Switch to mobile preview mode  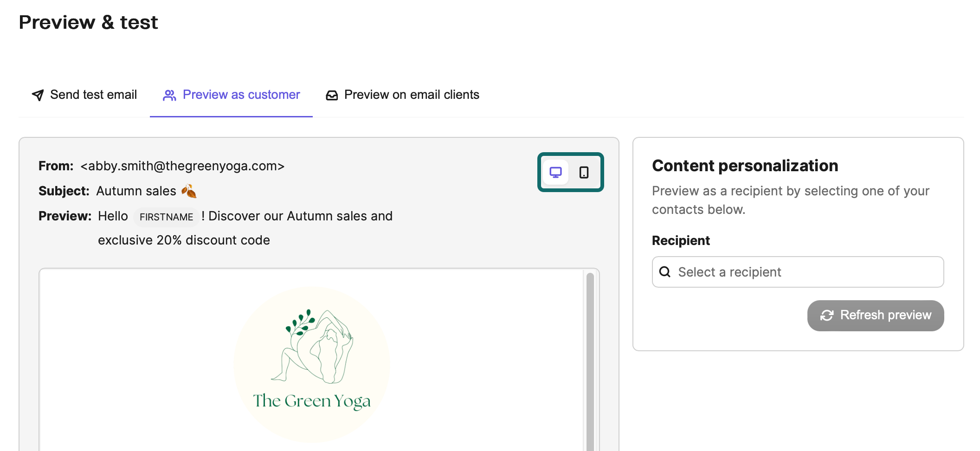584,172
